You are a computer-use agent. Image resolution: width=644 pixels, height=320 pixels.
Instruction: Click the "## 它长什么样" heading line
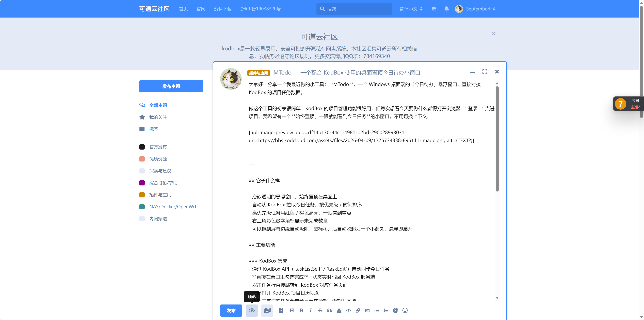[264, 181]
